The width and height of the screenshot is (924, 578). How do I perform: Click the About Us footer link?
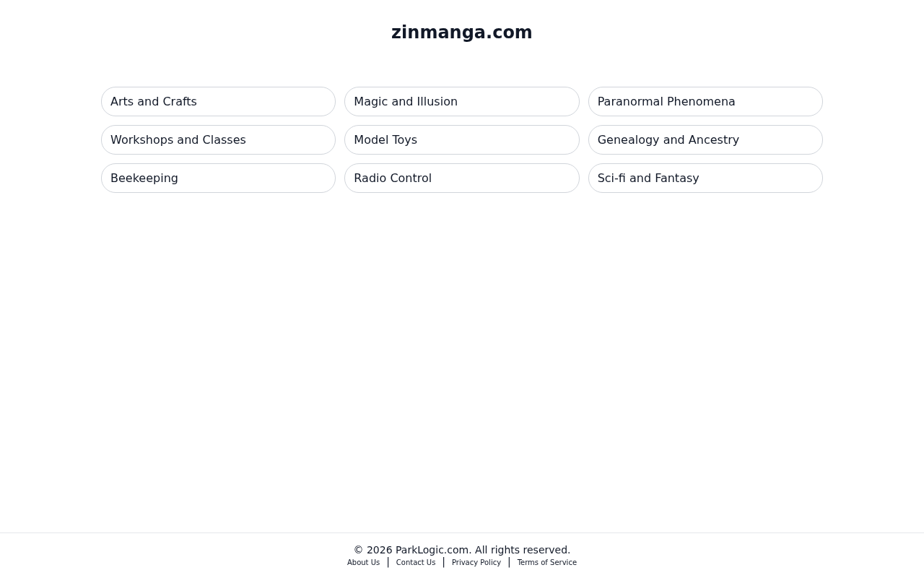[363, 563]
